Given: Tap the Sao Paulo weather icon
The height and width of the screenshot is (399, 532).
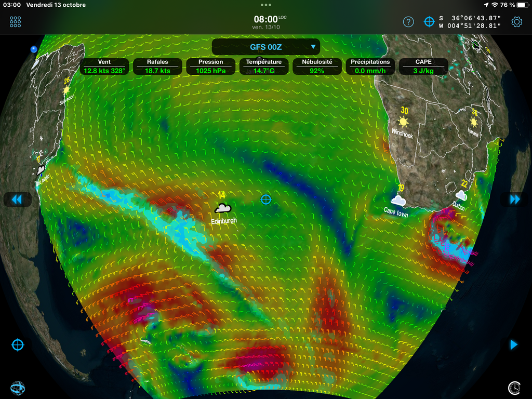Looking at the screenshot, I should (x=41, y=169).
